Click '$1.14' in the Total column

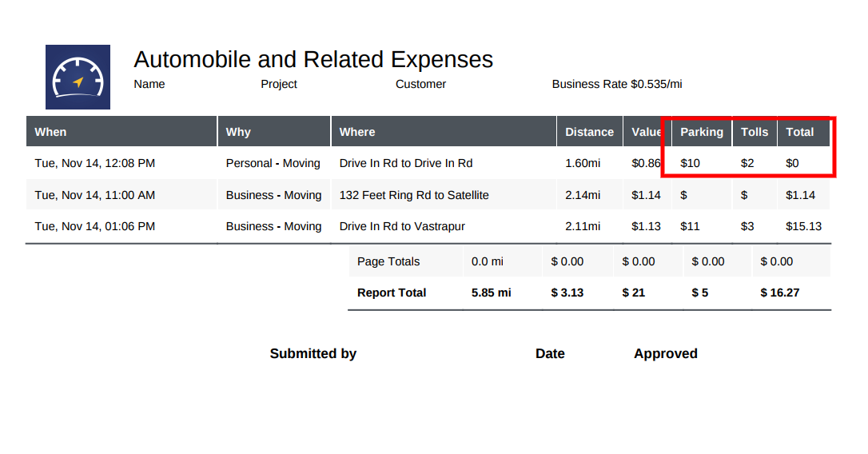801,196
